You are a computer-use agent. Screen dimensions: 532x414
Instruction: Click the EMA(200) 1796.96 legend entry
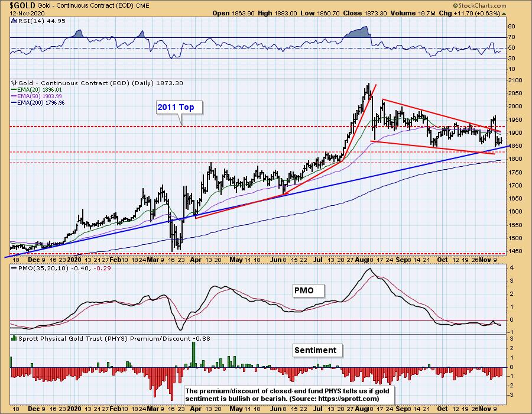click(x=38, y=102)
